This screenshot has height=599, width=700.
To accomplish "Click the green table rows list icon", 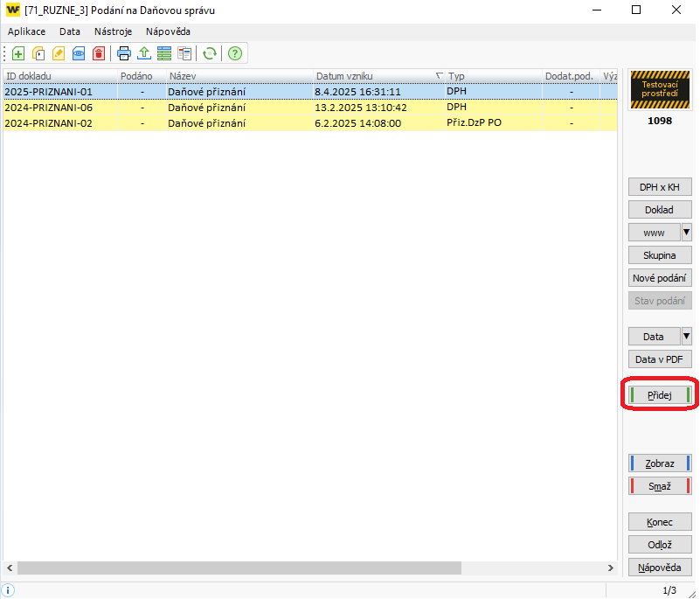I will (163, 54).
